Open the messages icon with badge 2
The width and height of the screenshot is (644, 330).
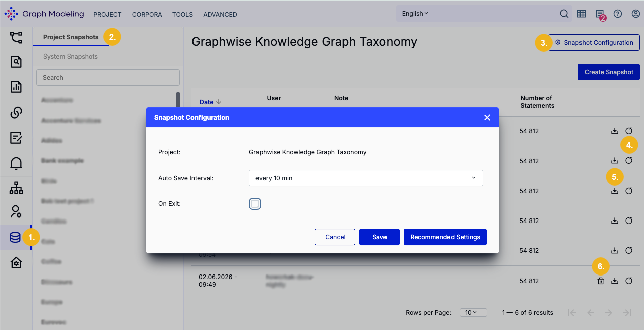[x=600, y=14]
